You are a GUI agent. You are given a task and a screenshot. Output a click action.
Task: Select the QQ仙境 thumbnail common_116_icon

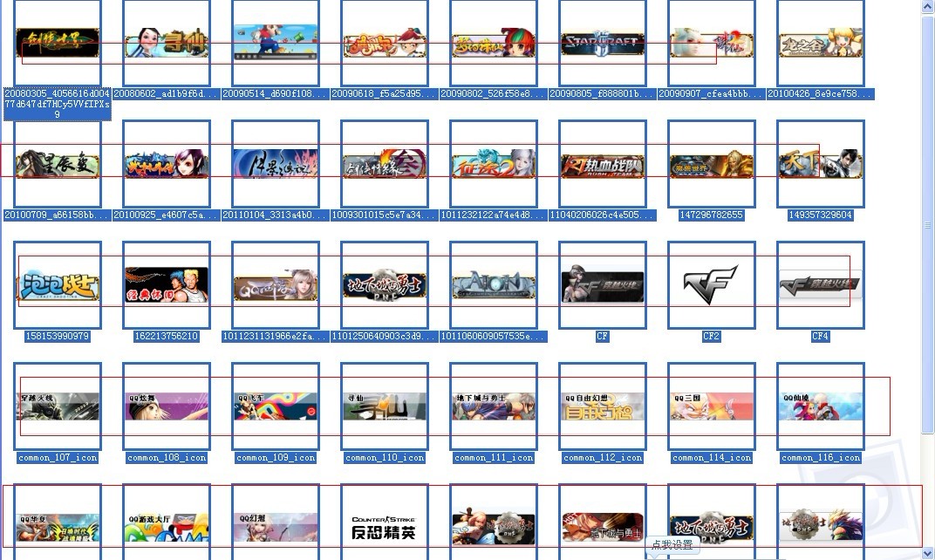[821, 406]
